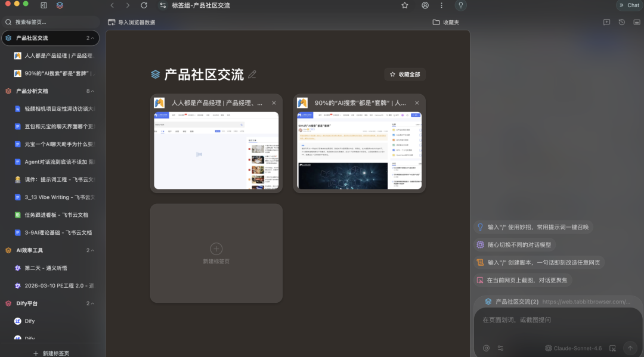The image size is (644, 357).
Task: Collapse the Chat panel
Action: tap(629, 5)
